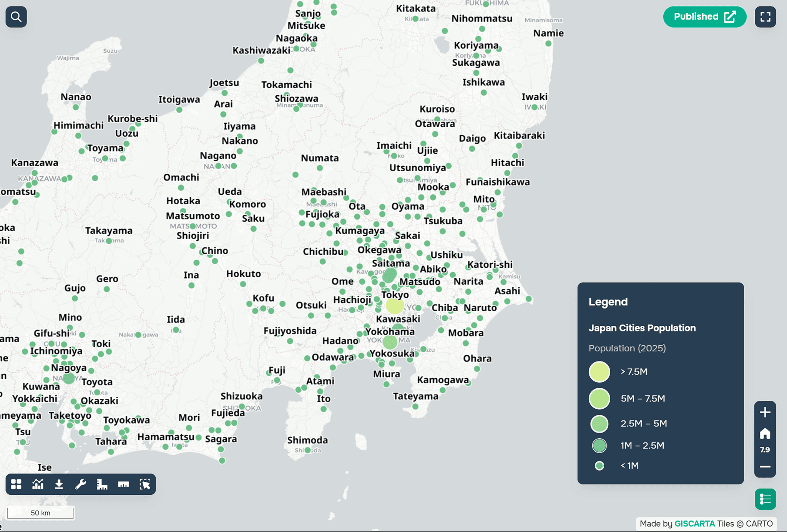This screenshot has height=532, width=787.
Task: Enter fullscreen map mode
Action: click(x=765, y=17)
